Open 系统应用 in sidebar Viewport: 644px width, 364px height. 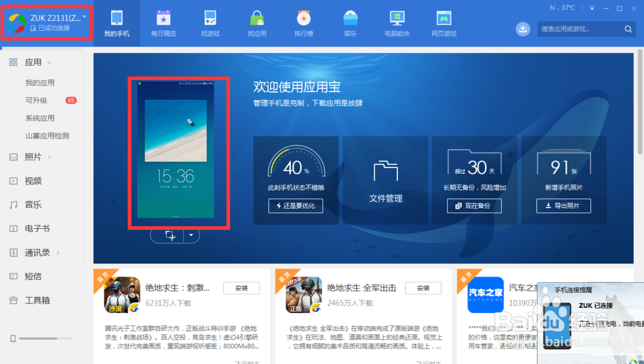(40, 118)
